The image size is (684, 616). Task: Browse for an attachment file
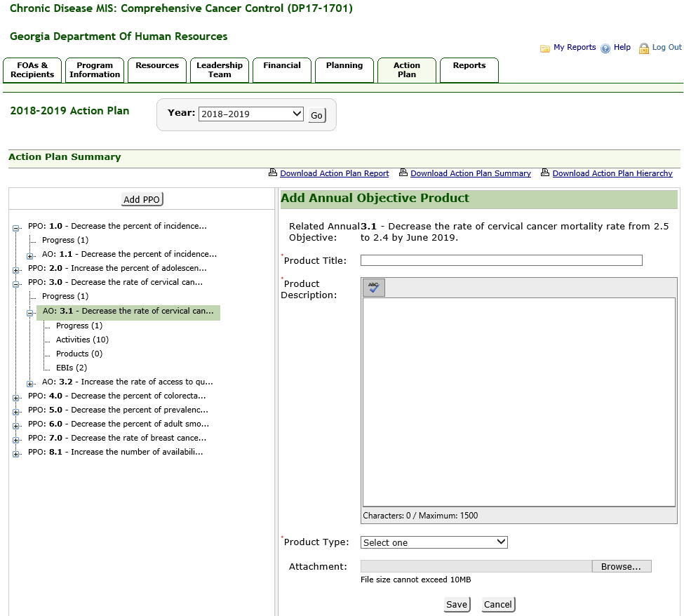621,567
